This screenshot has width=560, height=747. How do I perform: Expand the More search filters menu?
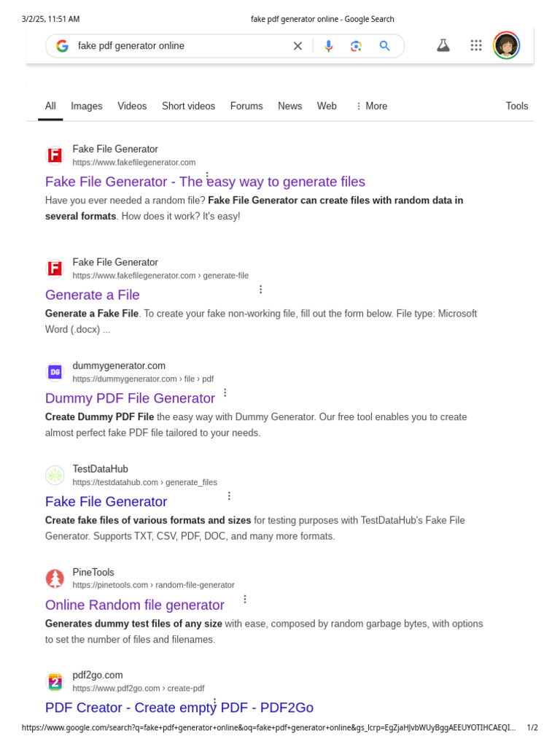371,107
